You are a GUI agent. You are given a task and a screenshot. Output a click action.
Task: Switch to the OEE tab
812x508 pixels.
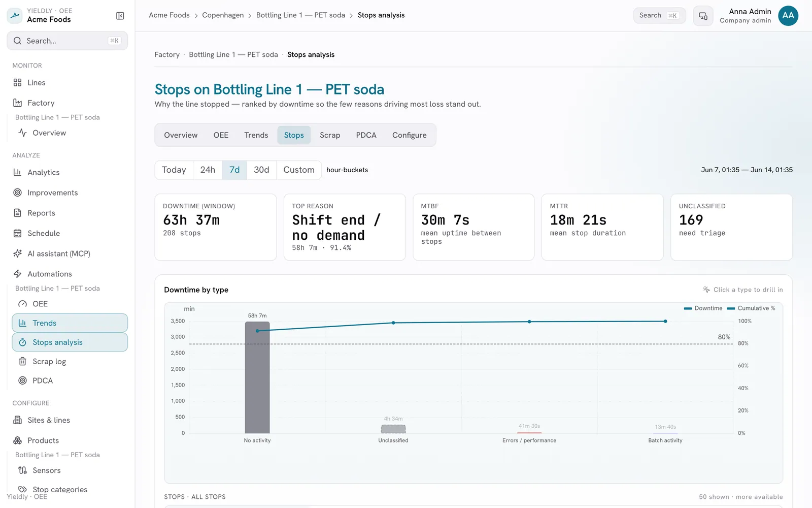click(x=221, y=135)
